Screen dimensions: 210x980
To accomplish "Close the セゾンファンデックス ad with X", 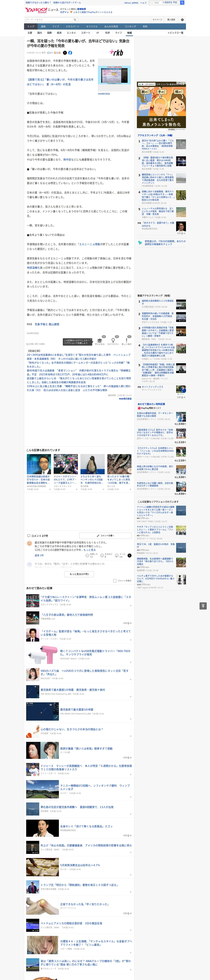I will coord(184,397).
